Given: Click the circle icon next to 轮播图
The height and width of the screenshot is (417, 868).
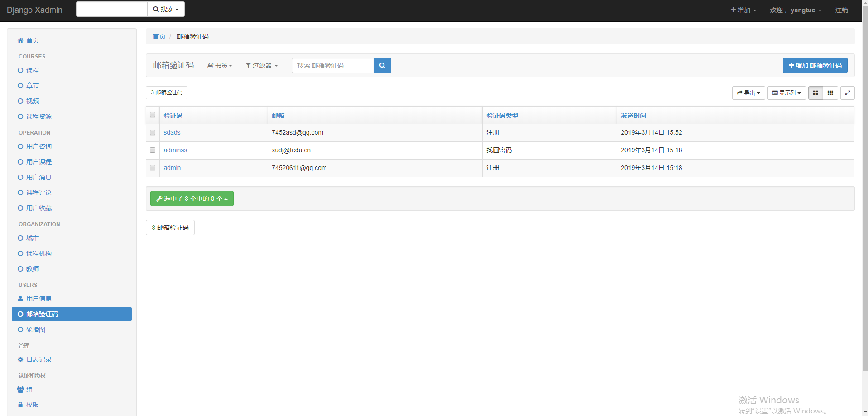Looking at the screenshot, I should [20, 330].
